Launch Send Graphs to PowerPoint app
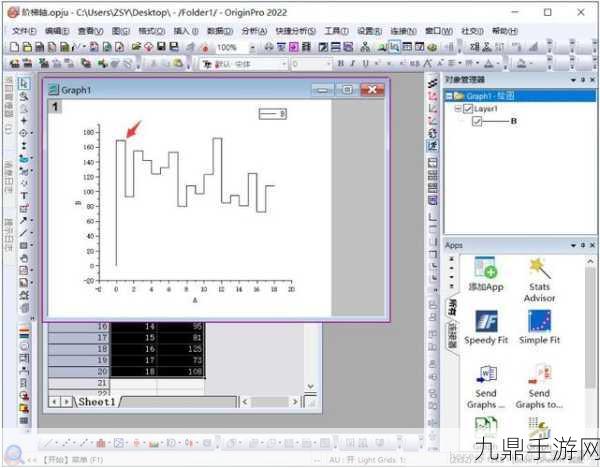The width and height of the screenshot is (600, 468). coord(539,386)
